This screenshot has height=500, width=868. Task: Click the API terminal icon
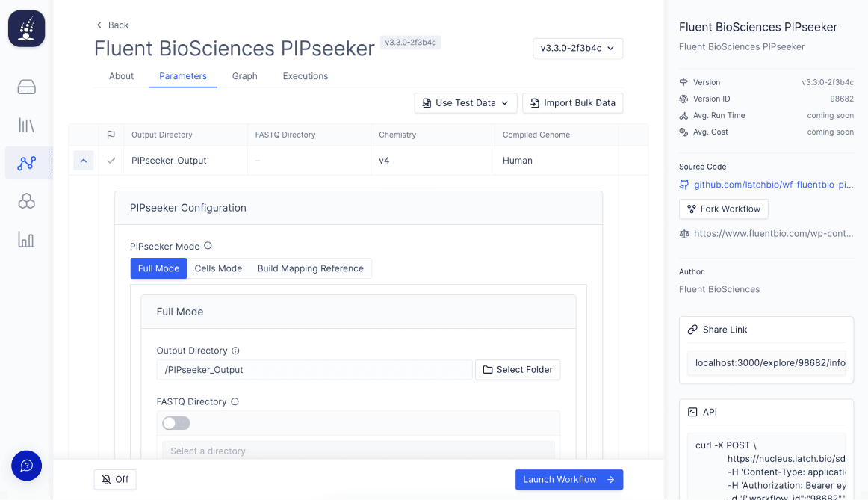tap(692, 412)
